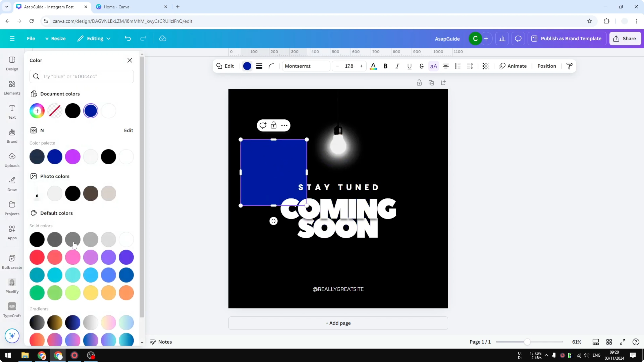Open the eyedropper color picker
The height and width of the screenshot is (362, 644).
tap(37, 111)
